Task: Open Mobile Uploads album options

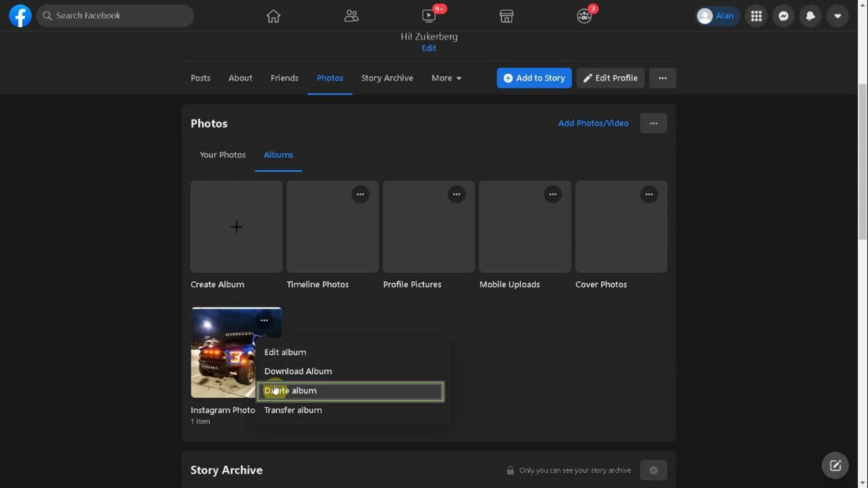Action: 553,194
